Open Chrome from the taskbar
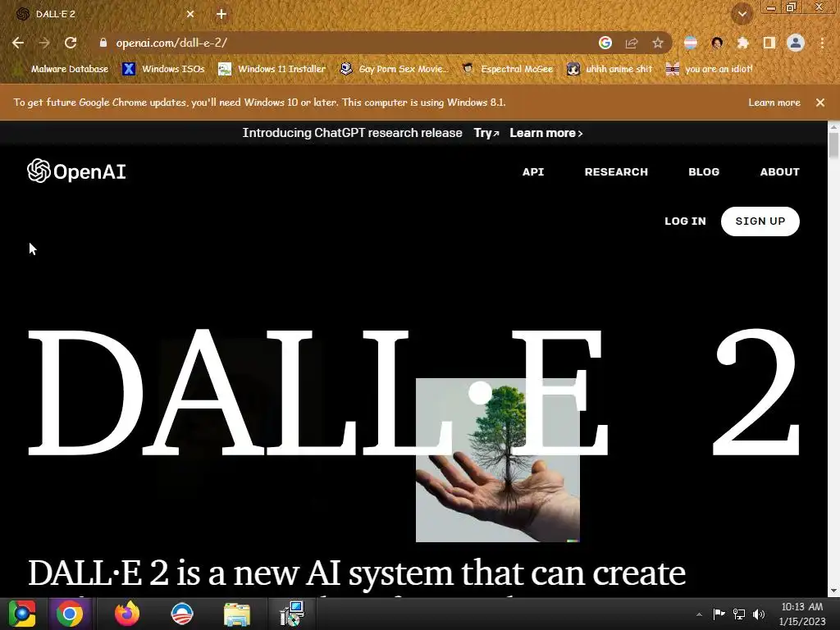This screenshot has width=840, height=630. 70,614
